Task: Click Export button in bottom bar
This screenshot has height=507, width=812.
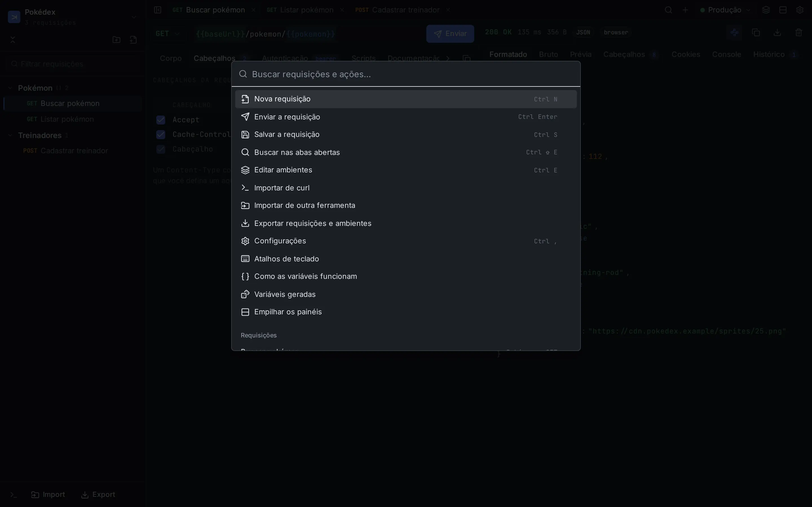Action: pyautogui.click(x=98, y=495)
